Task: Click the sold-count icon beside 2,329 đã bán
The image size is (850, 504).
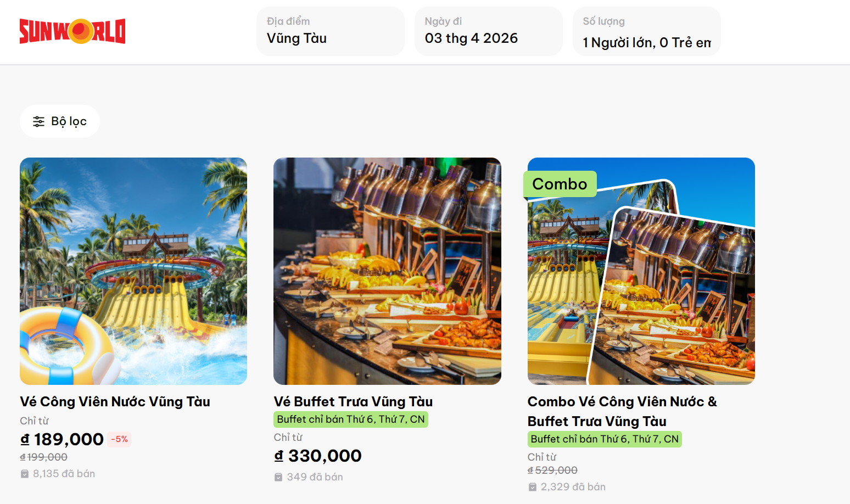Action: (x=533, y=487)
